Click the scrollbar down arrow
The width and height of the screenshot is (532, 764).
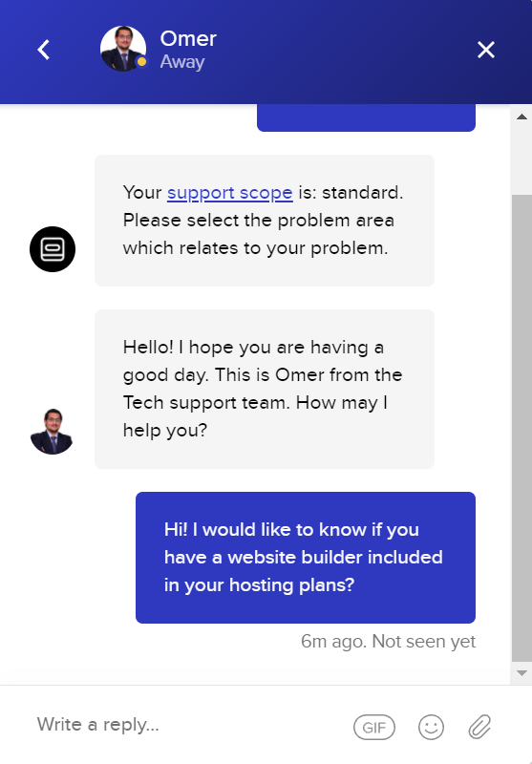coord(521,673)
